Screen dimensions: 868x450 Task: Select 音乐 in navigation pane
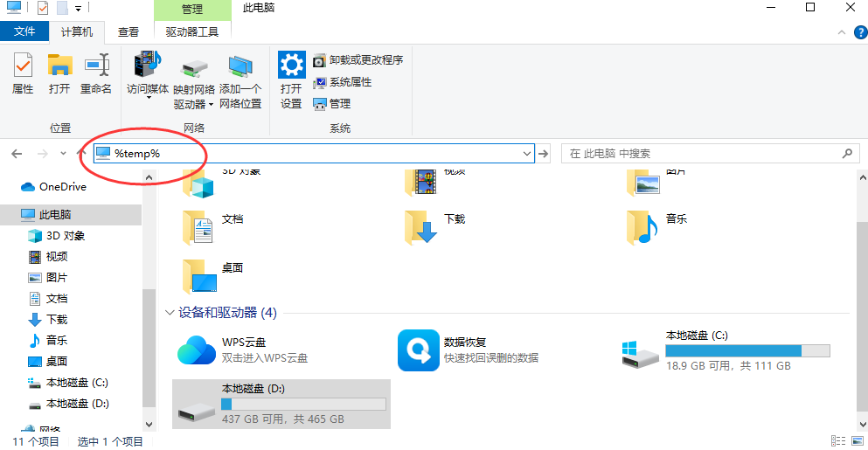(x=47, y=341)
